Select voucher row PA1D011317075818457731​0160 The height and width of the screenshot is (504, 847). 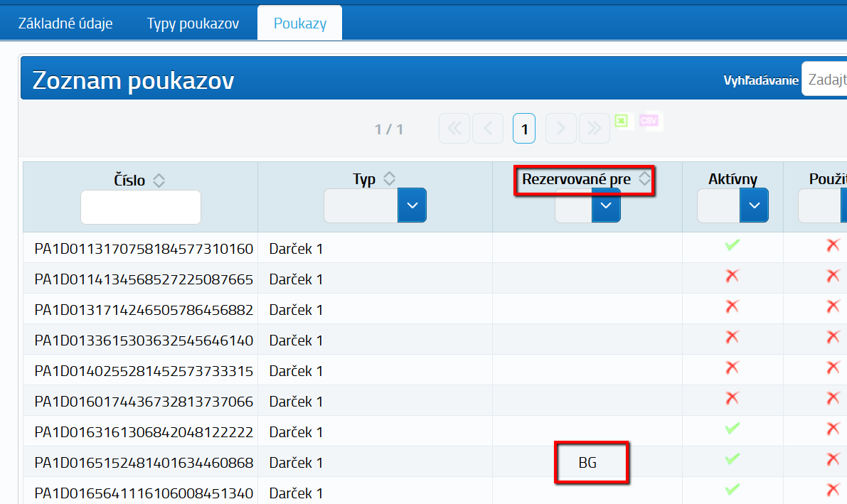[x=144, y=249]
